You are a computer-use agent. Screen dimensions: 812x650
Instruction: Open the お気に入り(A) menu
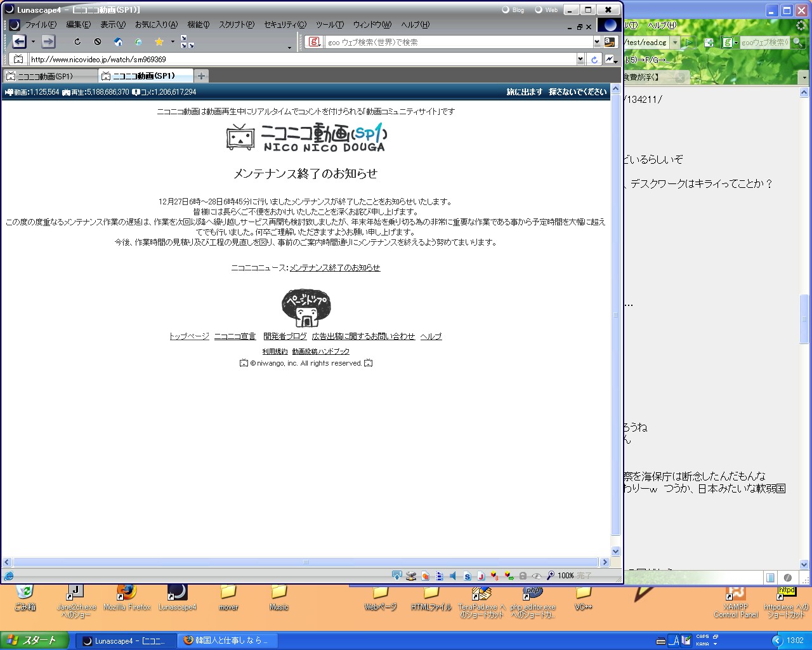coord(156,25)
